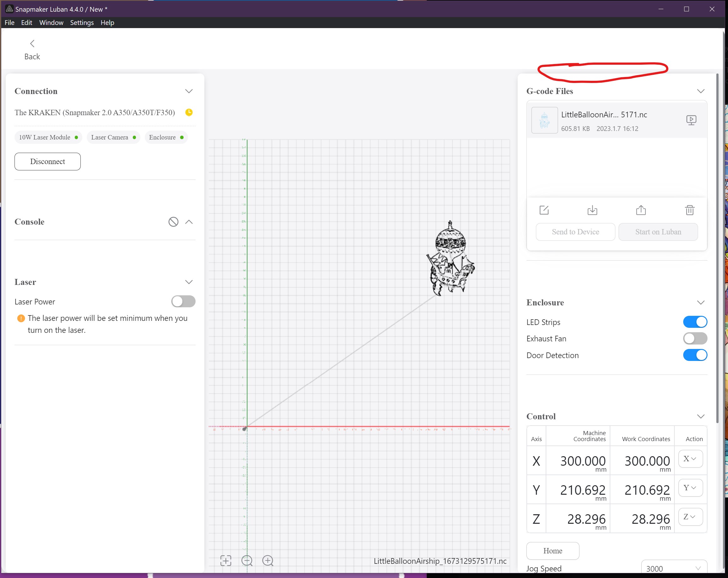The height and width of the screenshot is (578, 728).
Task: Collapse the Enclosure panel
Action: [x=701, y=302]
